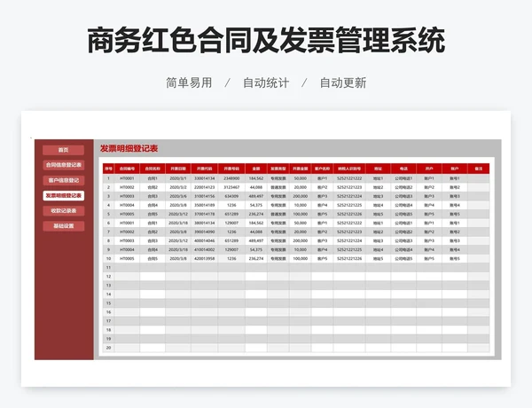Click the 开户 column header
The width and height of the screenshot is (532, 408).
(429, 169)
